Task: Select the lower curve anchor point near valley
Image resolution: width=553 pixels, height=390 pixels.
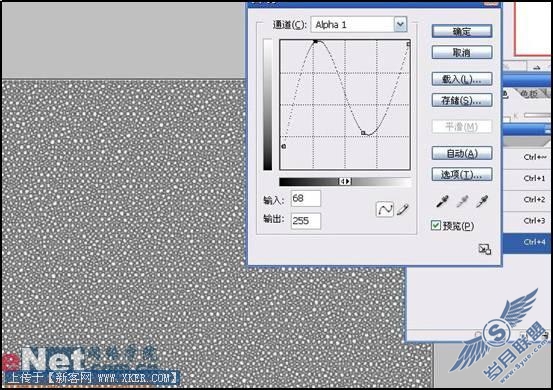Action: click(363, 133)
